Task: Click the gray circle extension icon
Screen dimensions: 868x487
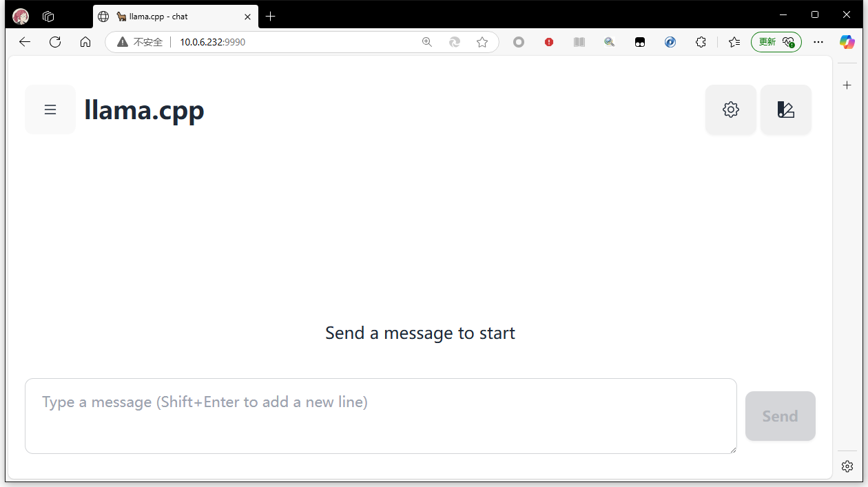Action: pyautogui.click(x=519, y=42)
